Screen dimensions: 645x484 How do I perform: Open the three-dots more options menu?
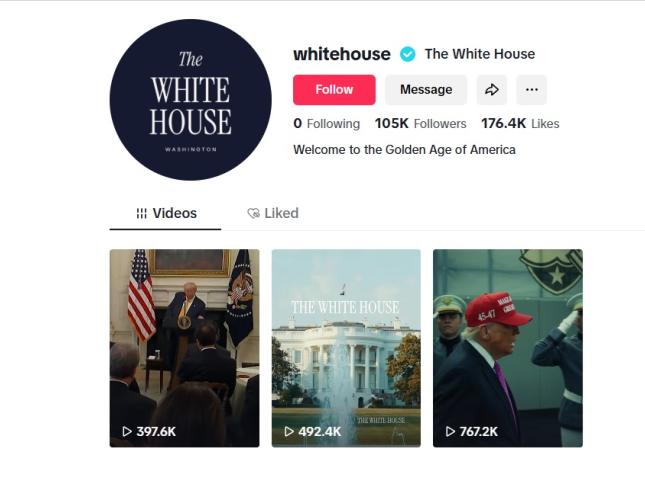[x=531, y=90]
